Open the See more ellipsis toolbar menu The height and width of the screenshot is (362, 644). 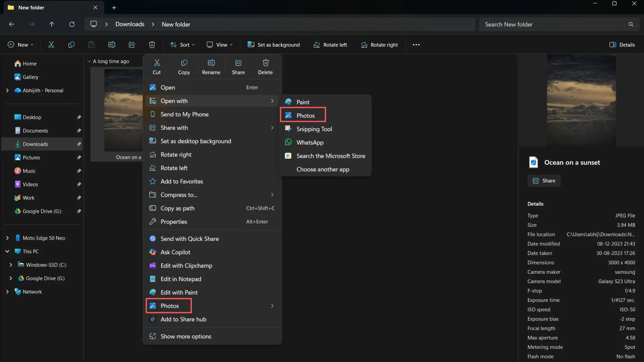pos(416,45)
